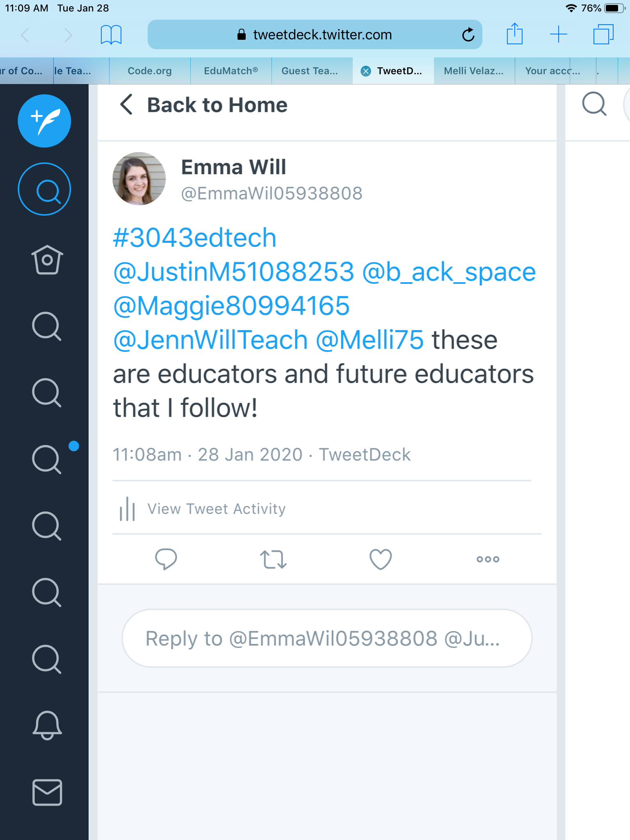
Task: Open direct messages envelope icon
Action: [x=47, y=792]
